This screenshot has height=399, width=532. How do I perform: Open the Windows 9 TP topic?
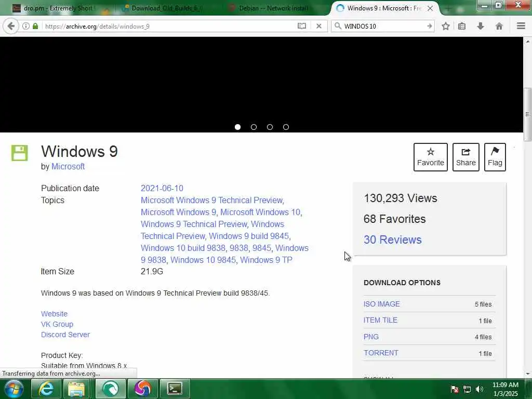coord(266,260)
